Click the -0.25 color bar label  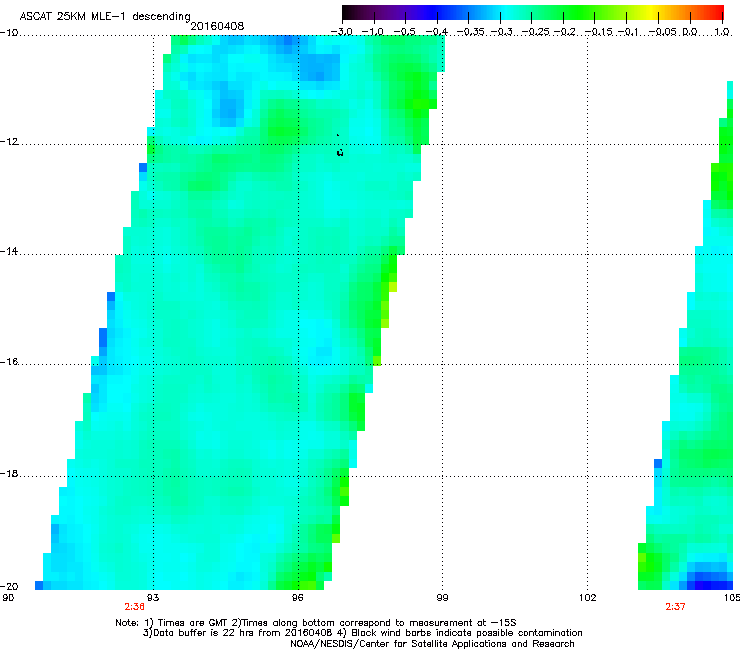(535, 32)
